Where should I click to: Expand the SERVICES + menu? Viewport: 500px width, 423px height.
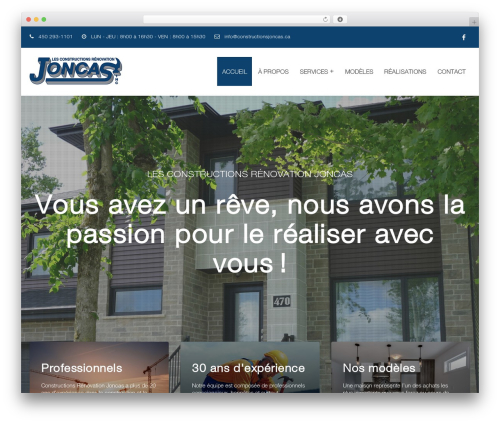click(316, 71)
